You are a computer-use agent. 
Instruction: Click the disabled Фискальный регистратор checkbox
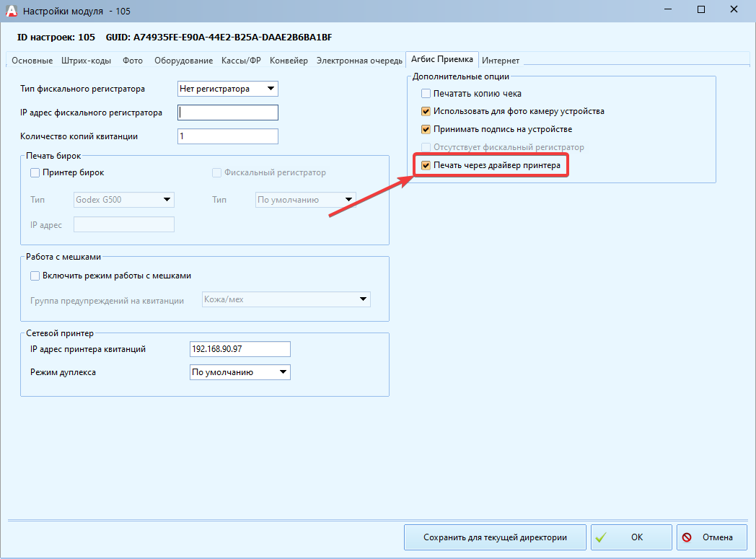click(x=217, y=172)
